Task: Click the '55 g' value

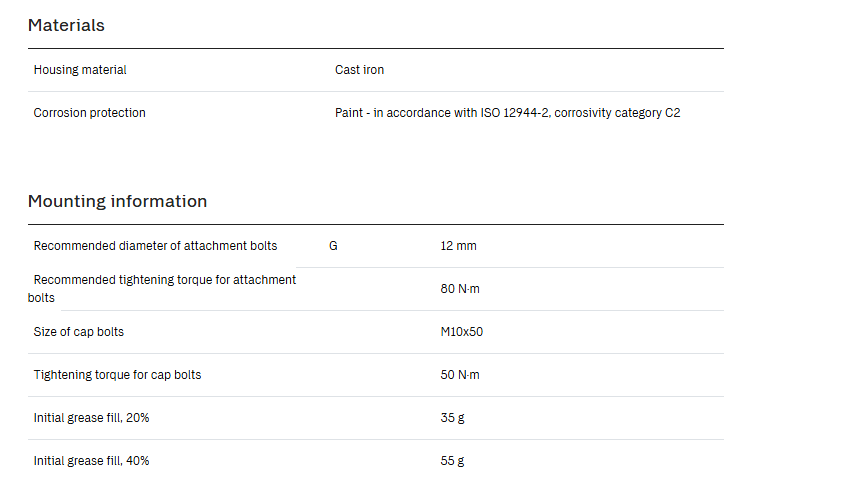Action: tap(452, 461)
